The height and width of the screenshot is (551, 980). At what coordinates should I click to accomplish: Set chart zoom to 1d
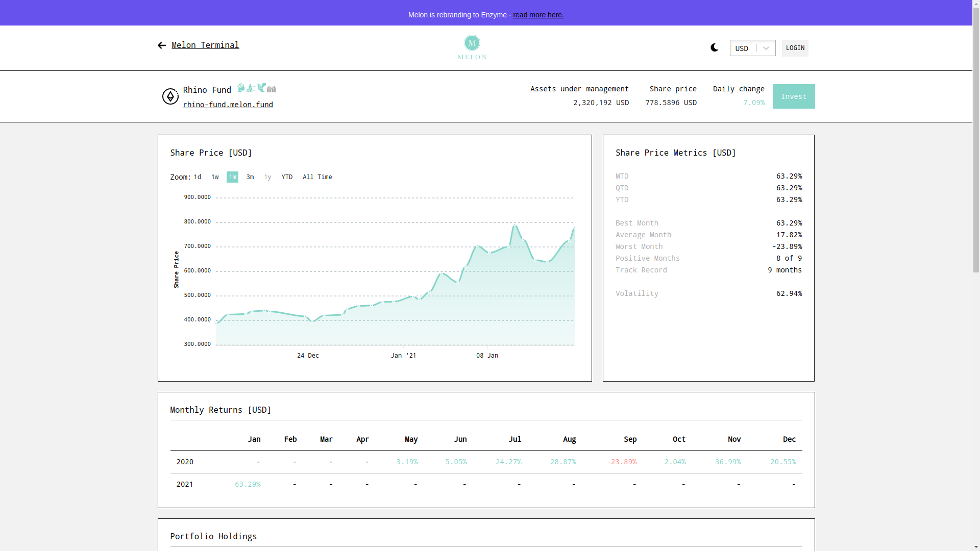(x=198, y=177)
